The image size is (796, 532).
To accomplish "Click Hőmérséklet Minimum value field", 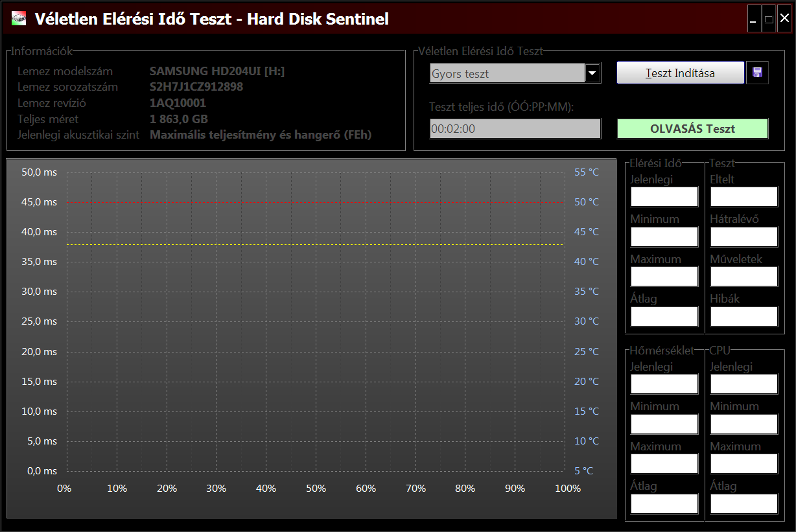I will coord(664,424).
